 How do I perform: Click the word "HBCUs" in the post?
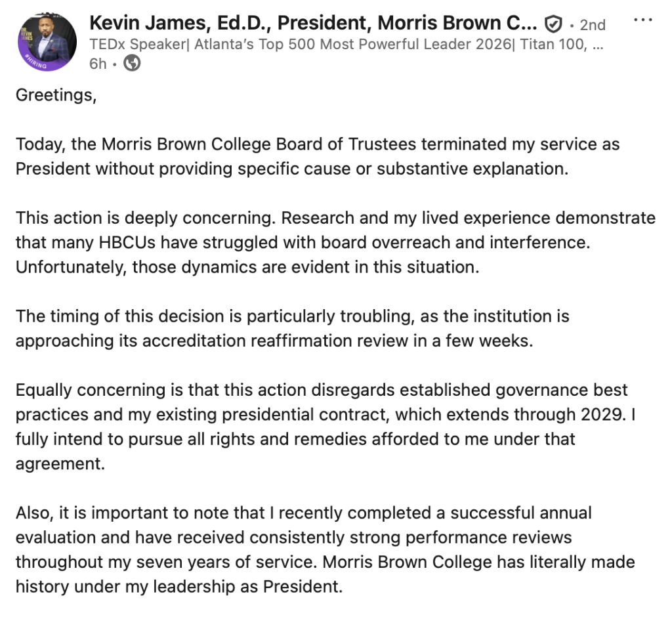coord(124,243)
